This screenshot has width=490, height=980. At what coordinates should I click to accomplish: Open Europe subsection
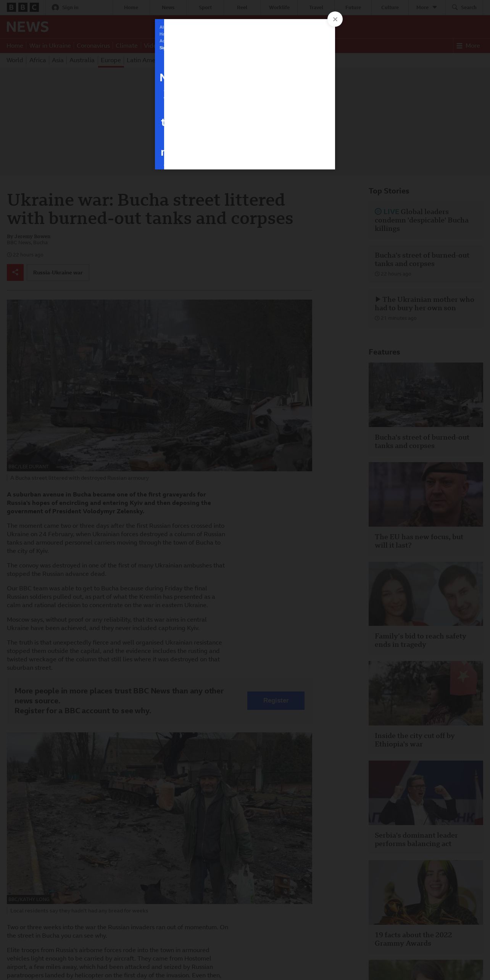111,60
